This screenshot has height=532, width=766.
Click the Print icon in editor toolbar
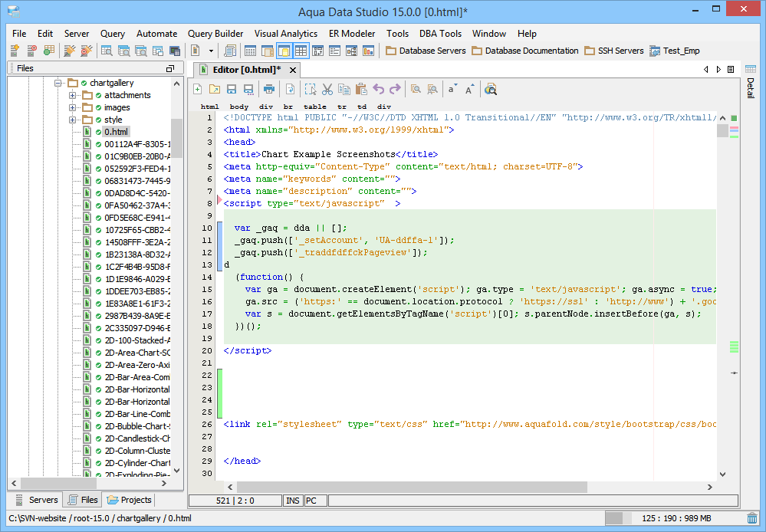(x=268, y=89)
